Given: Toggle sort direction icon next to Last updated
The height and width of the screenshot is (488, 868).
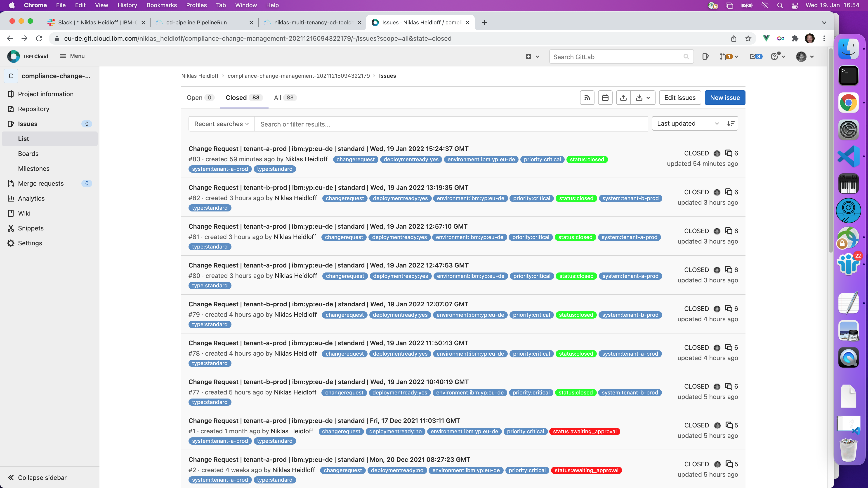Looking at the screenshot, I should (731, 124).
